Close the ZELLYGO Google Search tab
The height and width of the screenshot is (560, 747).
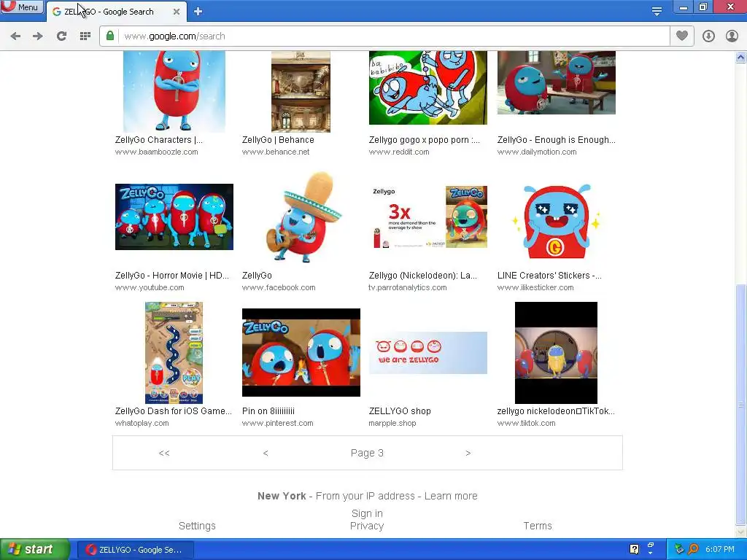pos(177,12)
